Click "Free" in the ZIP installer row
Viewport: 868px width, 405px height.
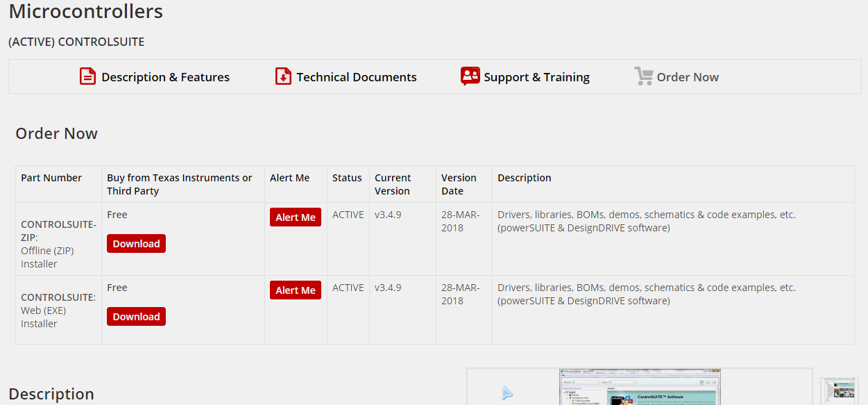coord(117,215)
